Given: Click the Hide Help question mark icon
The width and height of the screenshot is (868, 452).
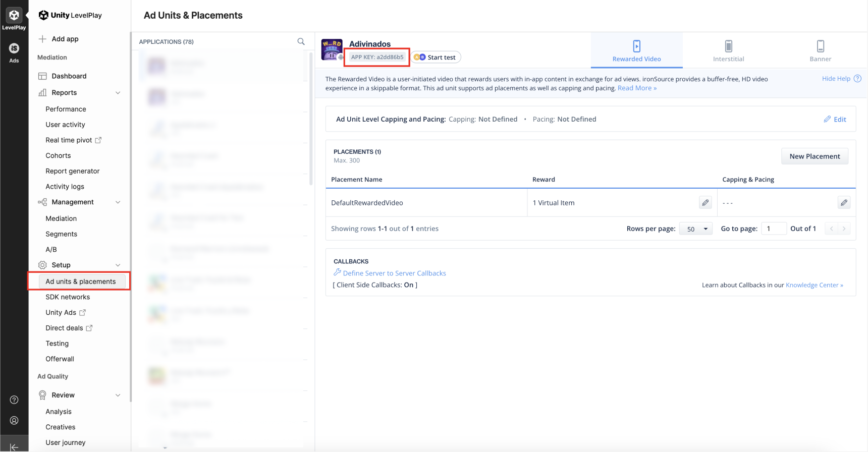Looking at the screenshot, I should [857, 79].
